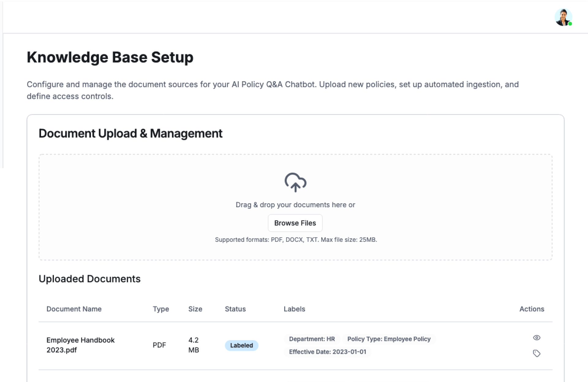
Task: Sort by the Status column header
Action: pyautogui.click(x=235, y=309)
